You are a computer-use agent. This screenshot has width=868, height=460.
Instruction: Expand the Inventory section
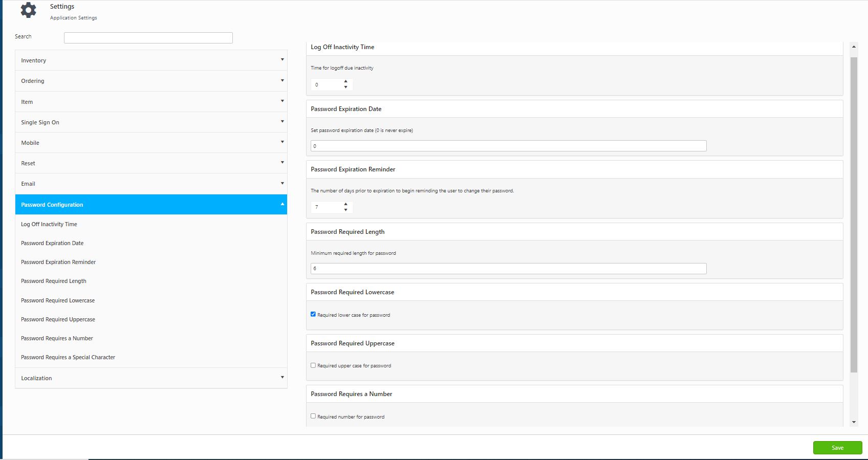click(x=151, y=60)
